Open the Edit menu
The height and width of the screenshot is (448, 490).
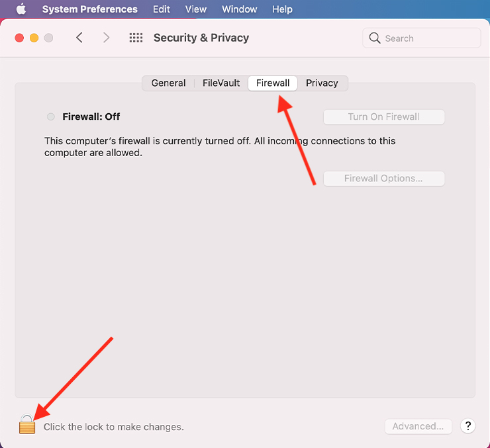tap(162, 9)
